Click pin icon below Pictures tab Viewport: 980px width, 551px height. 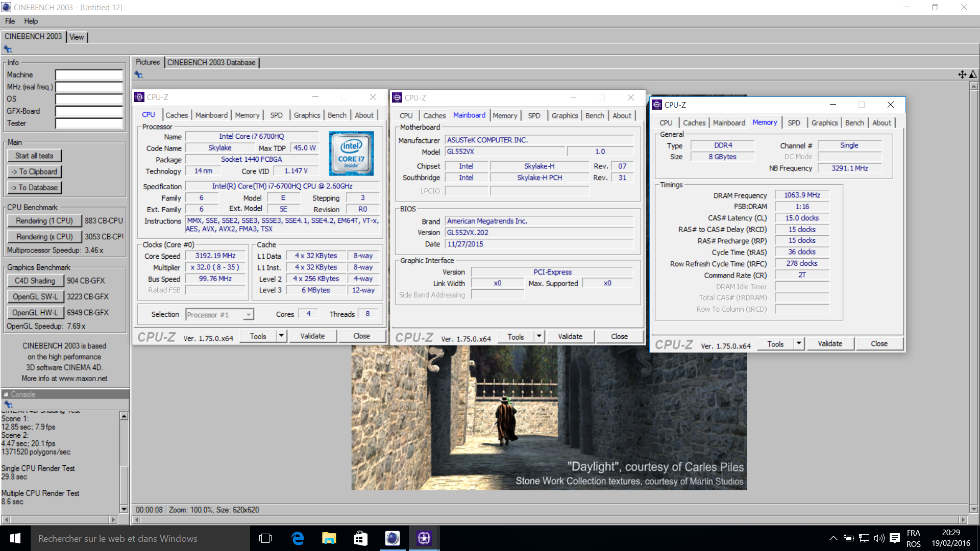(139, 74)
